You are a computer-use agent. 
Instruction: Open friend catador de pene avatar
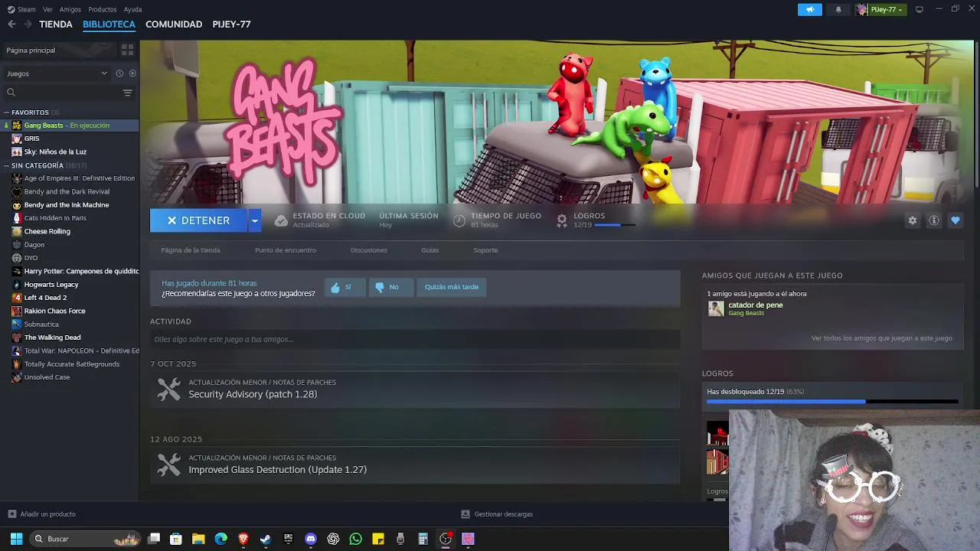coord(716,308)
